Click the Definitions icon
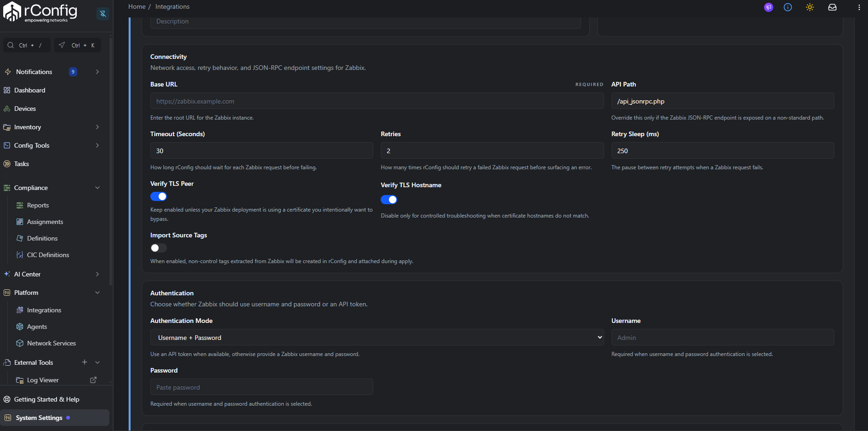Viewport: 868px width, 431px height. 20,238
